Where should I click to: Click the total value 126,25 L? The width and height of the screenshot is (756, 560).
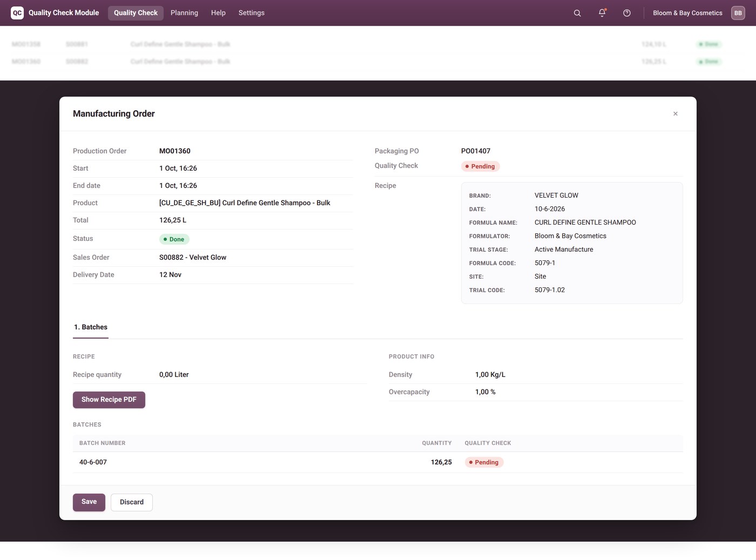(173, 220)
